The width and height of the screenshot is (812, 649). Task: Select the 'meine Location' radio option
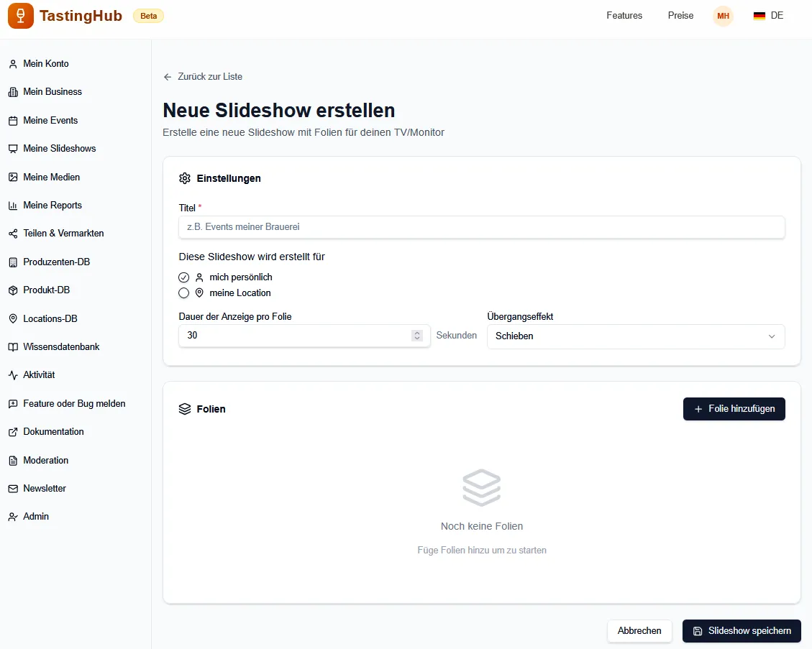[184, 293]
